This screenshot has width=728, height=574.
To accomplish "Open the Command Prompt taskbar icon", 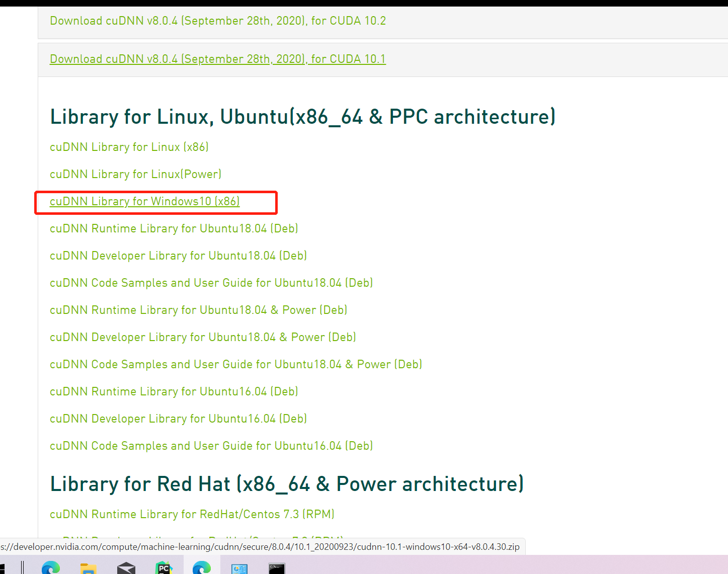I will point(277,568).
